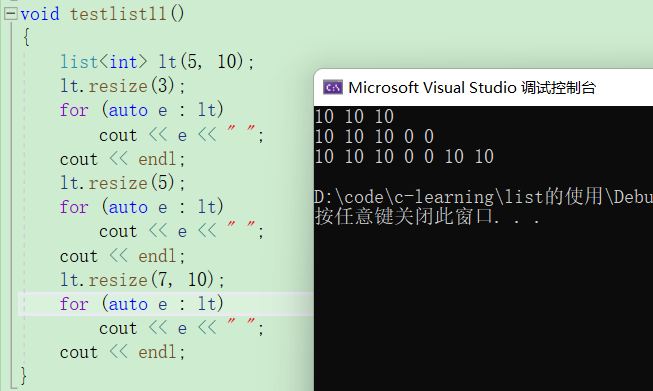Click the first console output line 10 10 10
The height and width of the screenshot is (391, 653).
(354, 116)
